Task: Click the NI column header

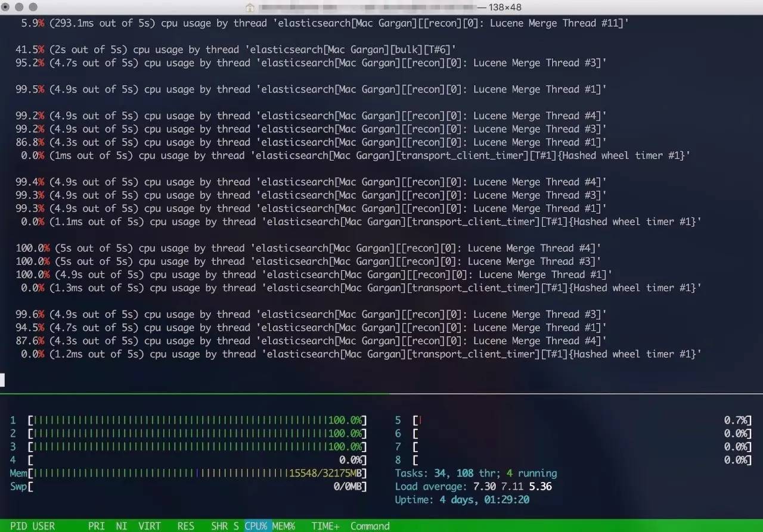Action: pyautogui.click(x=122, y=526)
